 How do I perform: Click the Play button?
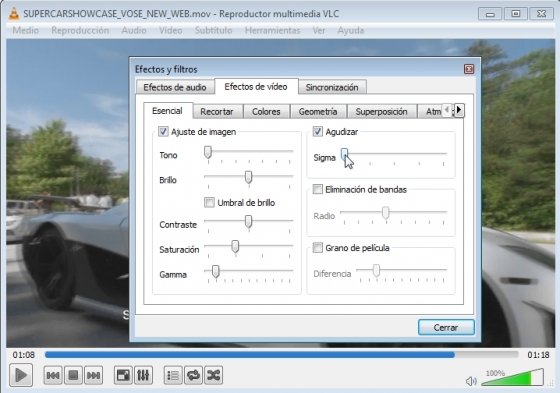click(x=21, y=375)
